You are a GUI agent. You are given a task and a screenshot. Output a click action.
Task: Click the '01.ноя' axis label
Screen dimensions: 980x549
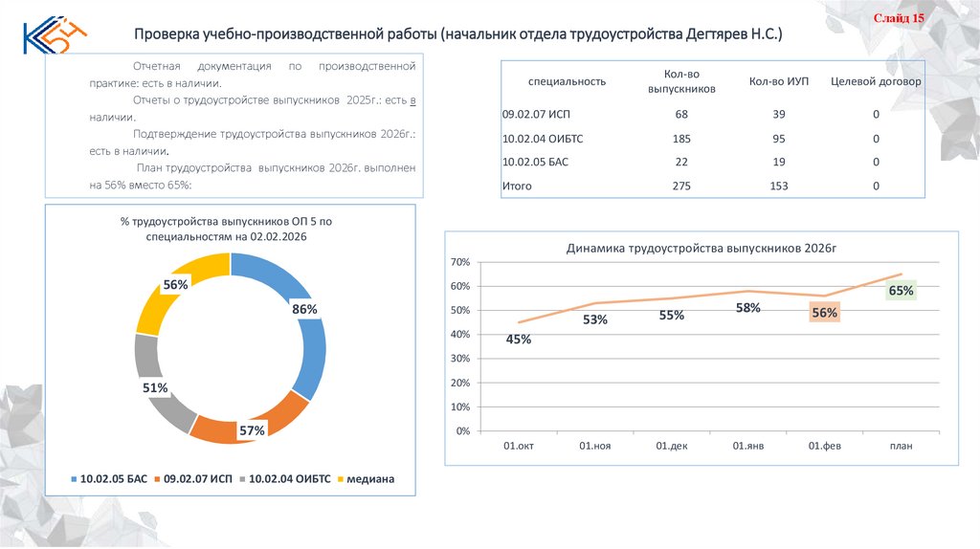pyautogui.click(x=595, y=446)
